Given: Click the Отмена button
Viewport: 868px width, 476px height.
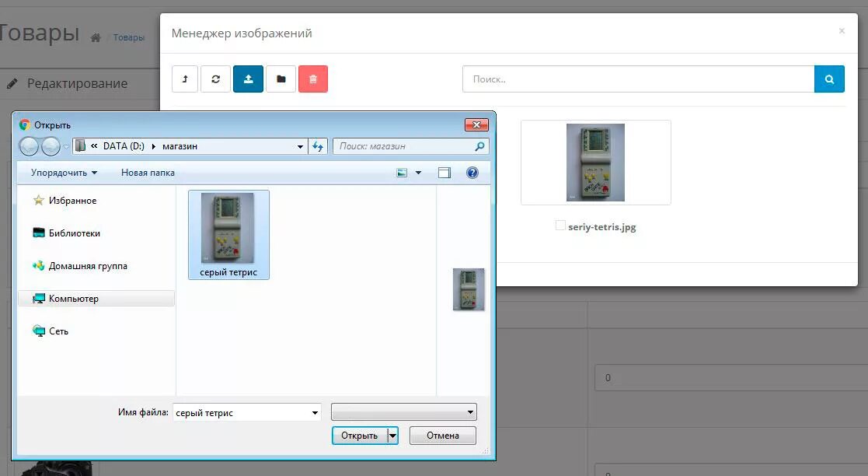Looking at the screenshot, I should tap(442, 436).
